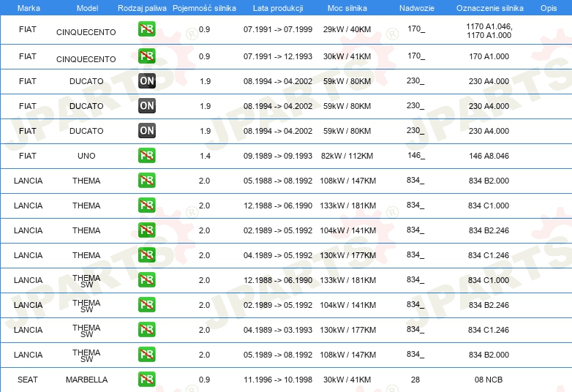Click petrol fuel icon in SEAT MARBELLA row
The width and height of the screenshot is (572, 392).
point(146,380)
